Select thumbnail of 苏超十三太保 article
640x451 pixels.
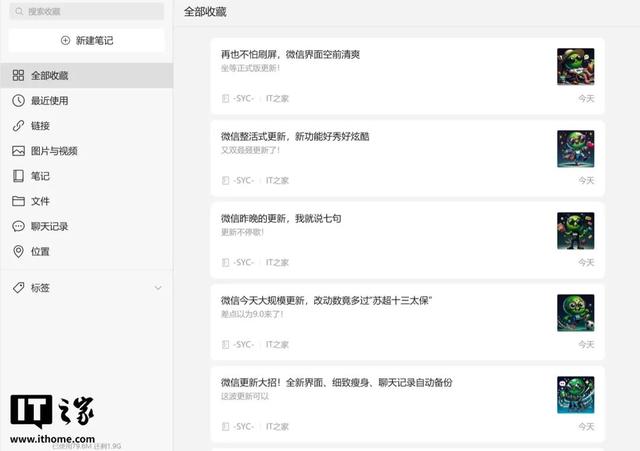point(575,312)
